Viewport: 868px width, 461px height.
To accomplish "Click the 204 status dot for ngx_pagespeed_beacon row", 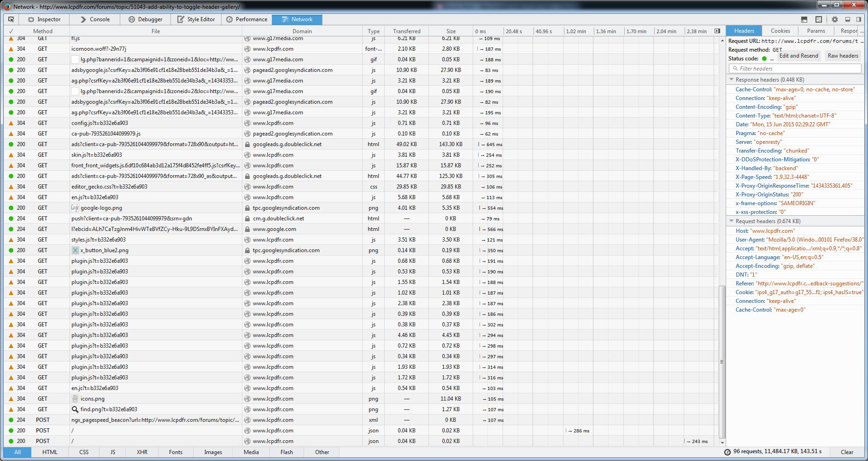I will [11, 420].
